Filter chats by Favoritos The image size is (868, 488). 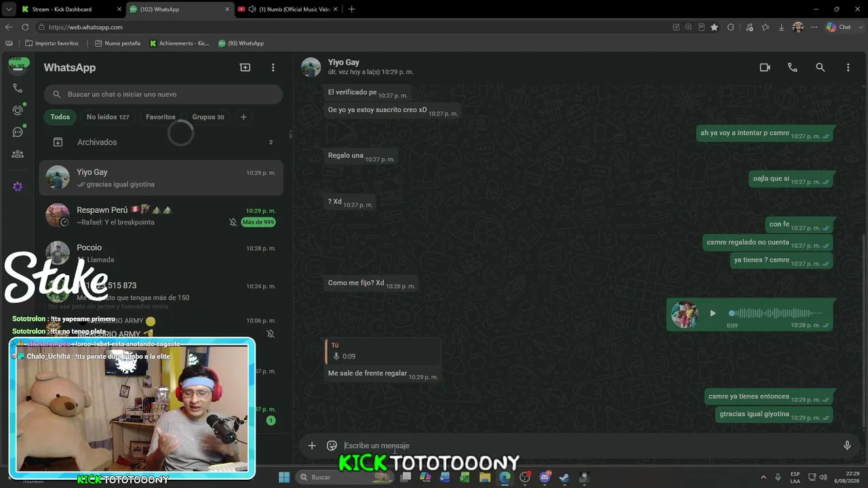pos(161,117)
